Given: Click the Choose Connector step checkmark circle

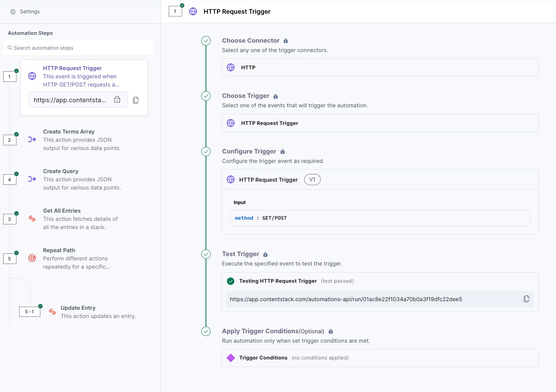Looking at the screenshot, I should (x=206, y=41).
